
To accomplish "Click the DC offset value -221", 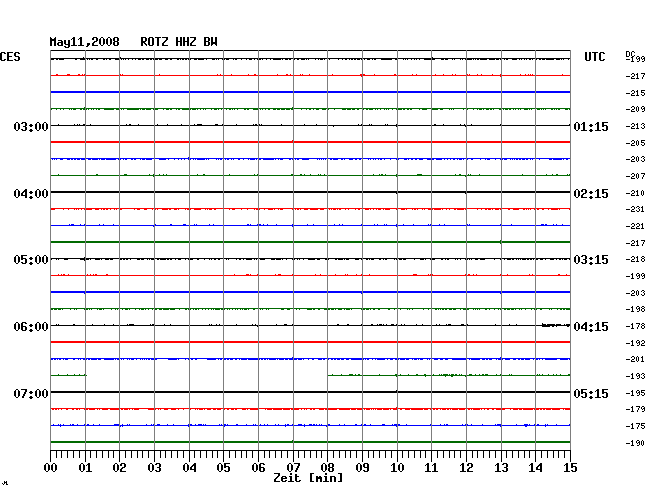I will point(635,226).
